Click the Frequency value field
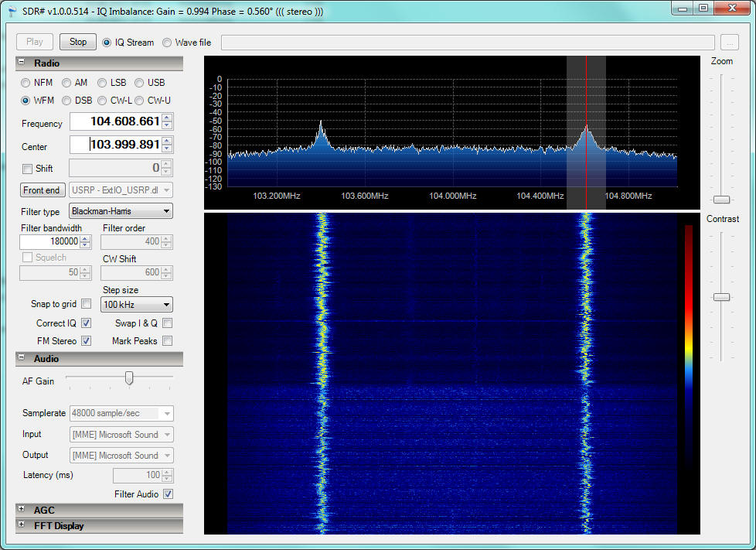Viewport: 756px width, 550px height. coord(116,121)
